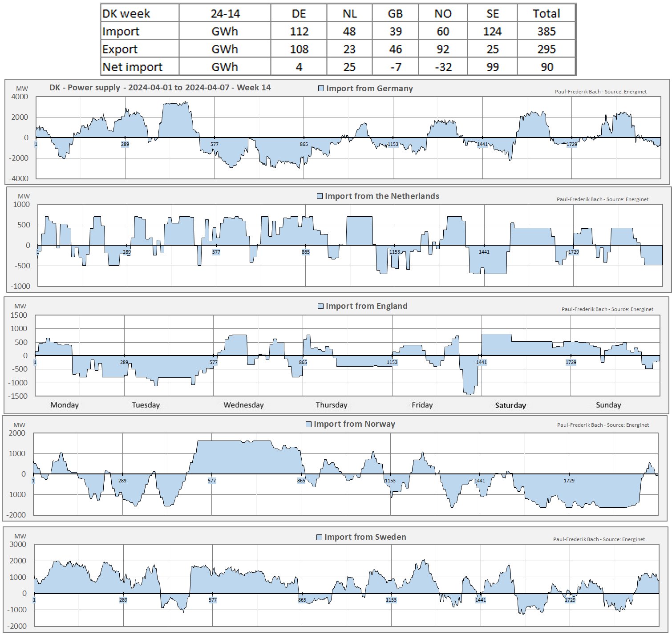Click the NO net import value -32

tap(443, 67)
